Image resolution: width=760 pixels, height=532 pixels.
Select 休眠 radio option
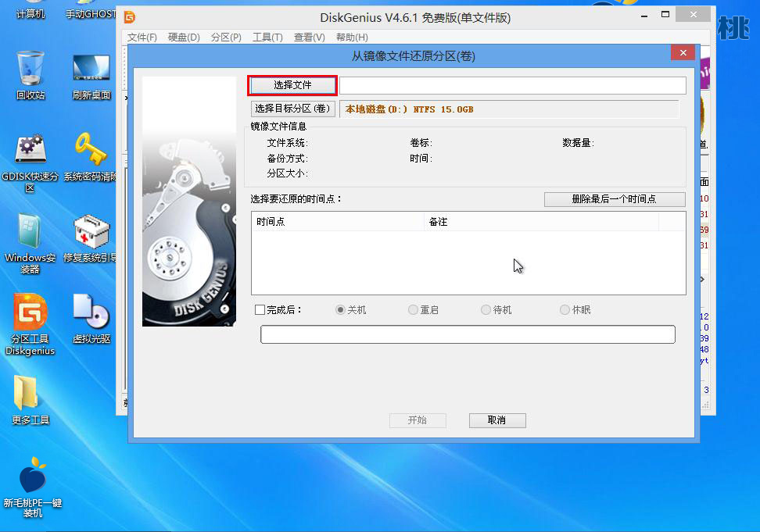coord(565,310)
